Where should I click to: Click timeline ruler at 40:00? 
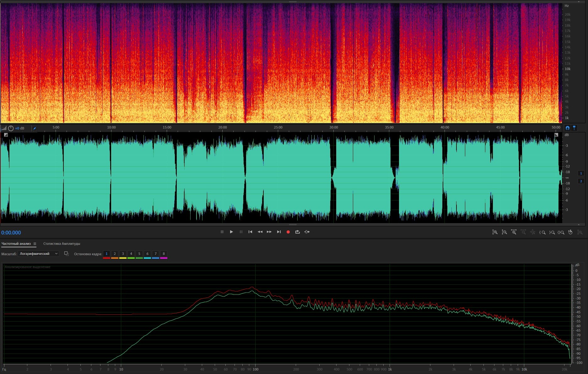click(x=445, y=127)
